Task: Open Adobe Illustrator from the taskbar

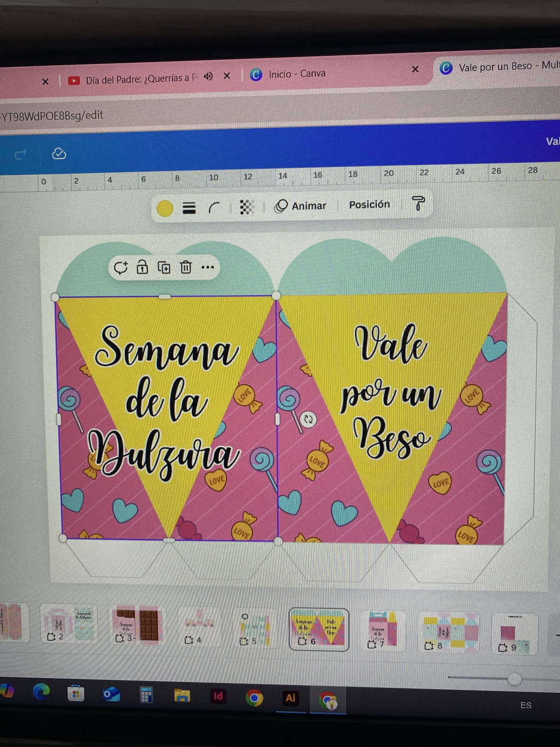Action: (290, 698)
